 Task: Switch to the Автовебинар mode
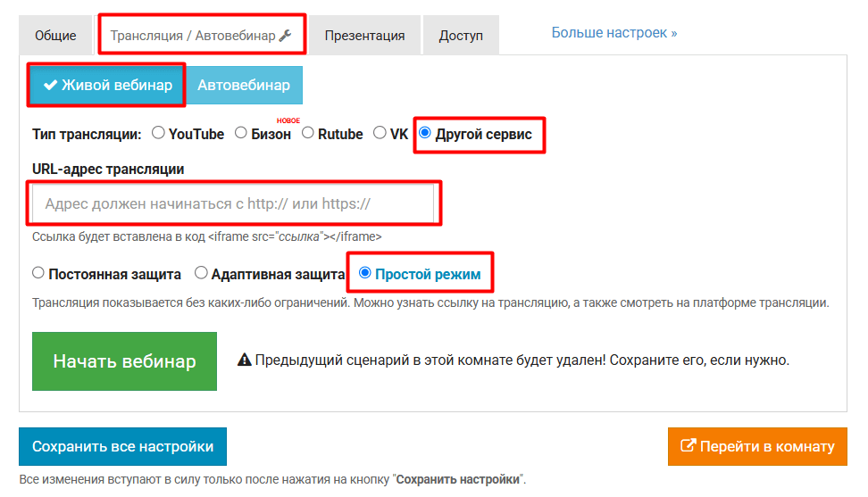pyautogui.click(x=244, y=85)
